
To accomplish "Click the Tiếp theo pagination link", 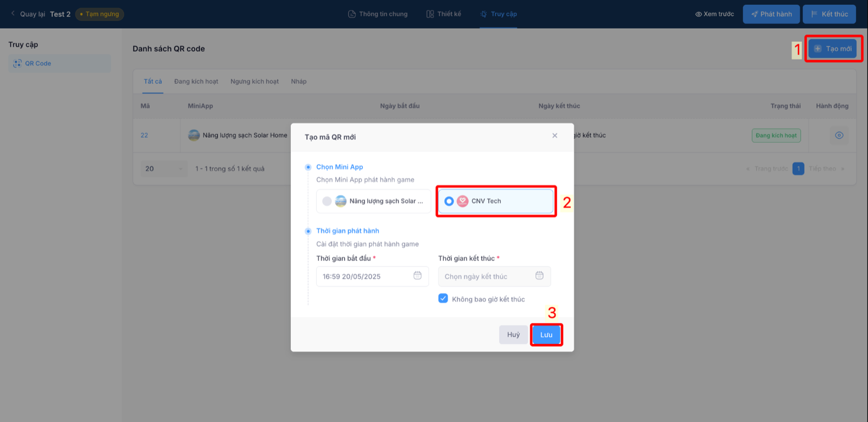I will [x=826, y=169].
